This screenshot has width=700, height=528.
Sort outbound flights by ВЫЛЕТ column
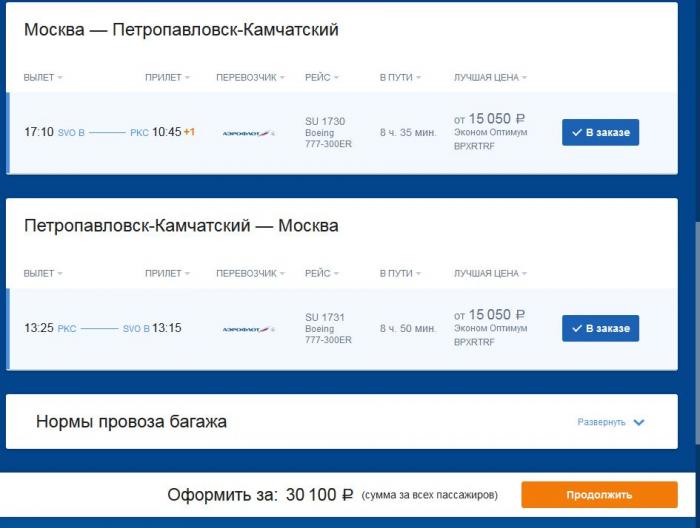point(43,77)
